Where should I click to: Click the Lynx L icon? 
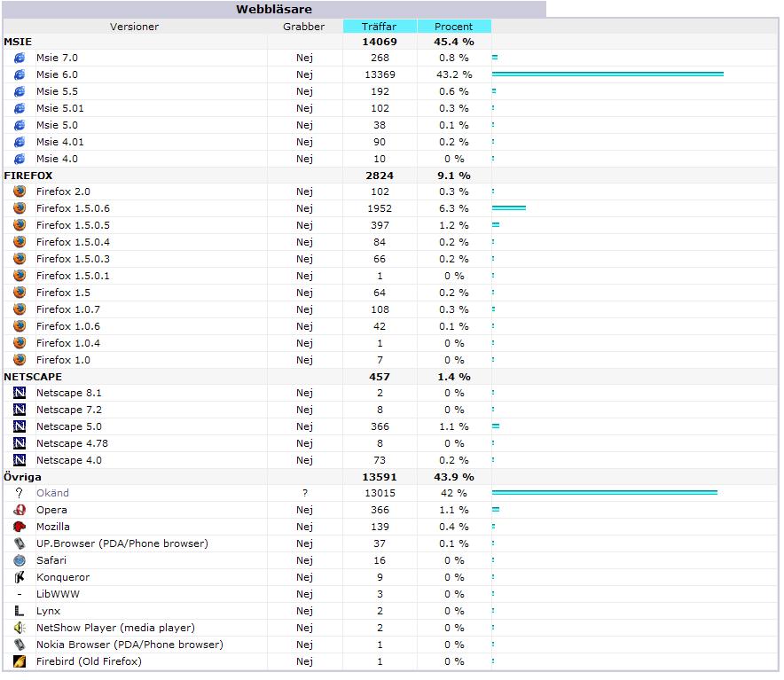20,611
